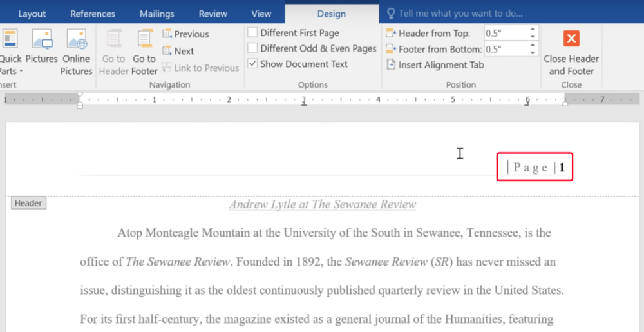Uncheck Show Document Text
The image size is (644, 332).
coord(253,64)
